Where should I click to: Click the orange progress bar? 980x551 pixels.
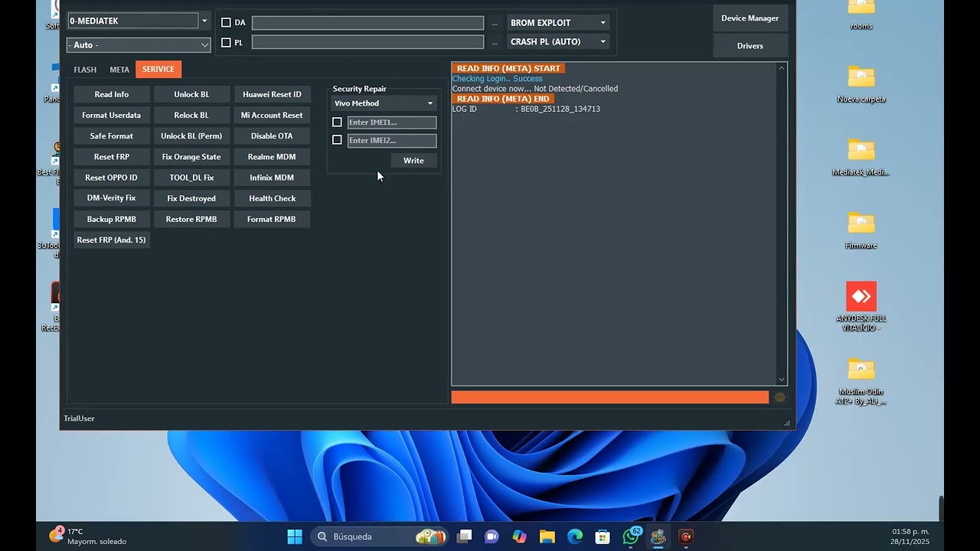tap(610, 397)
